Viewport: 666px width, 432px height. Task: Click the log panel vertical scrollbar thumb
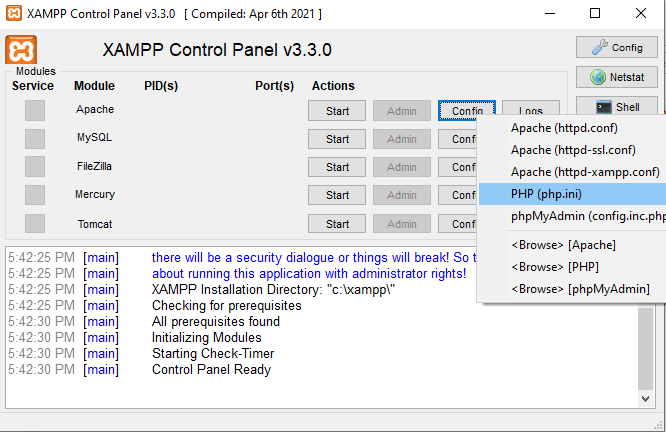[646, 347]
